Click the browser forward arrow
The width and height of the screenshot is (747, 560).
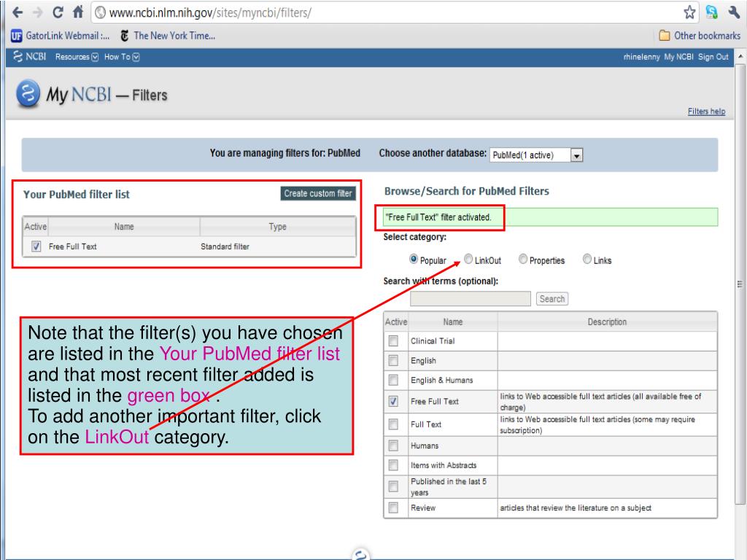click(x=38, y=12)
